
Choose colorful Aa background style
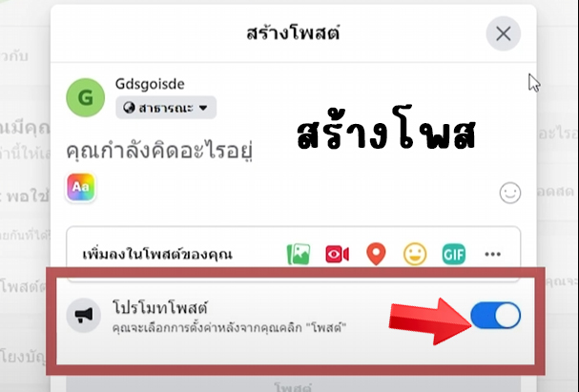pos(81,187)
